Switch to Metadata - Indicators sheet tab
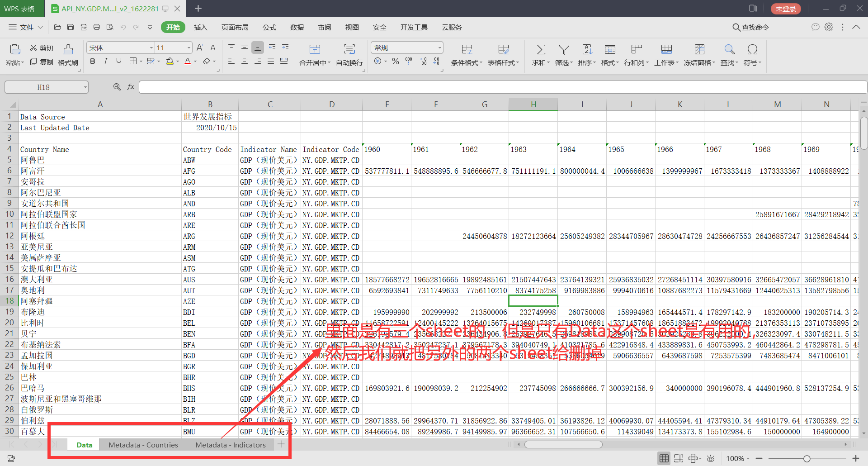The image size is (868, 466). 231,445
